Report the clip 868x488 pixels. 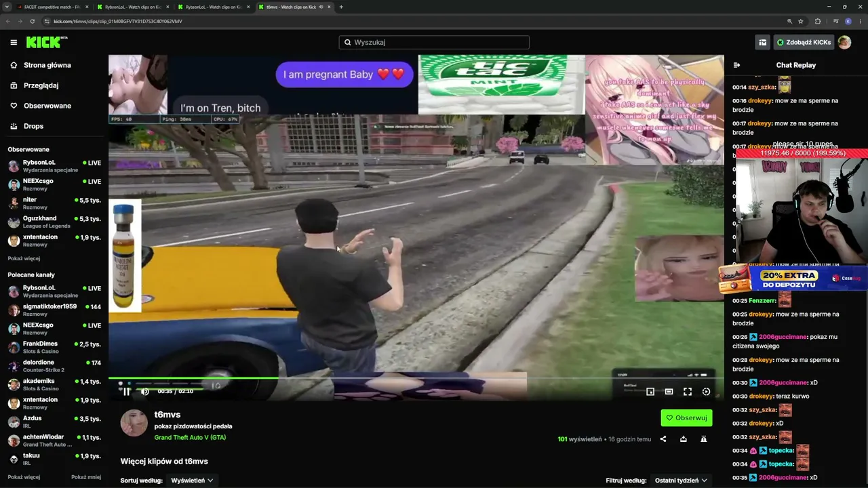(x=704, y=439)
